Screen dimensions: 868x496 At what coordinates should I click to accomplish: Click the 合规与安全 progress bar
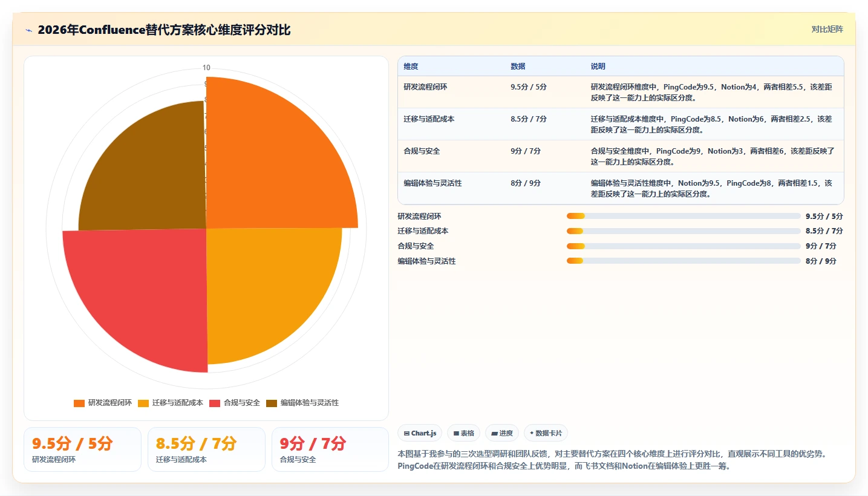click(684, 246)
